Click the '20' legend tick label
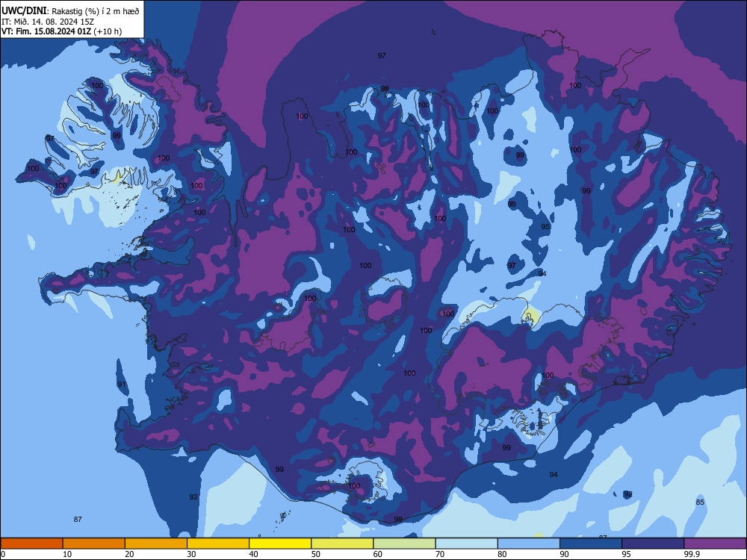 click(x=129, y=554)
